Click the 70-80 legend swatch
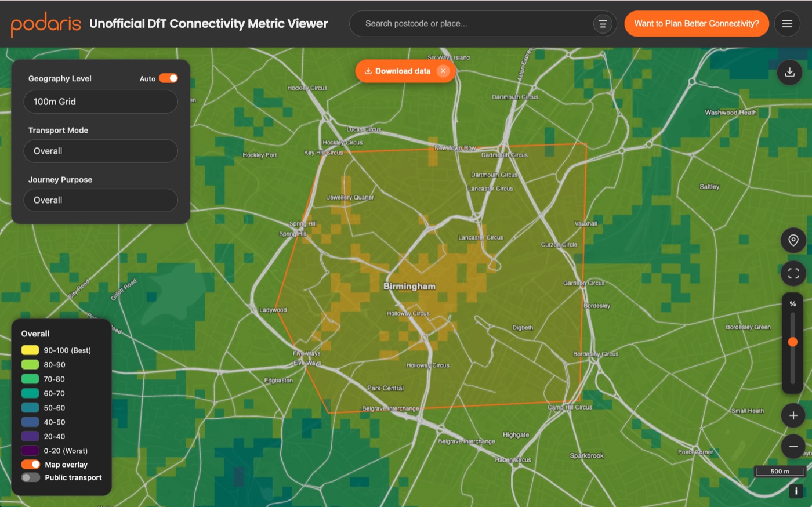812x507 pixels. coord(30,379)
